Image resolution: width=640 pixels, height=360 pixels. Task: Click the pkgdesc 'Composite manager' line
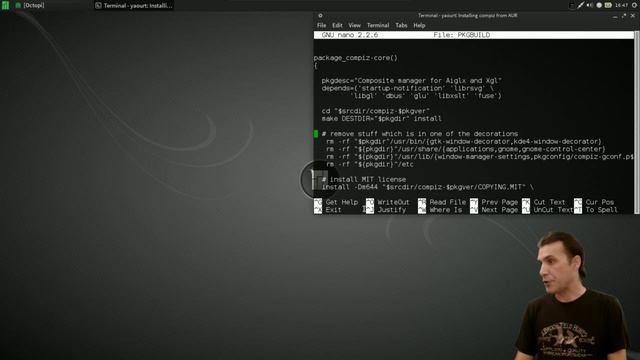tap(411, 81)
